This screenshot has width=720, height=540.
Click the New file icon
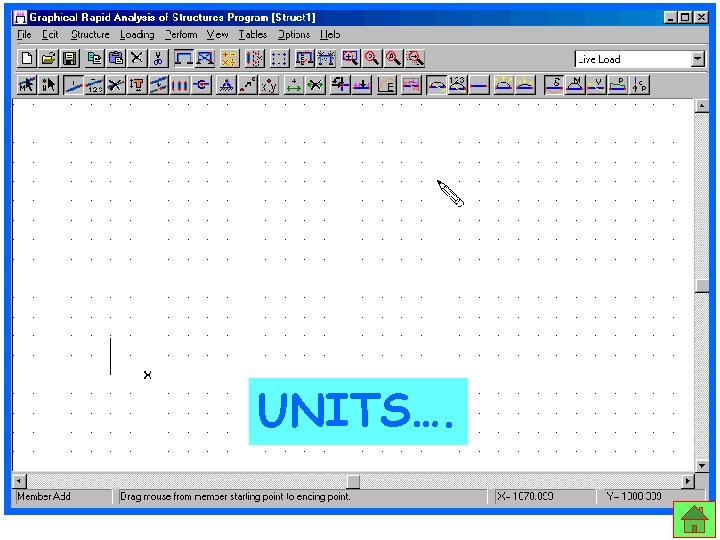(x=27, y=58)
